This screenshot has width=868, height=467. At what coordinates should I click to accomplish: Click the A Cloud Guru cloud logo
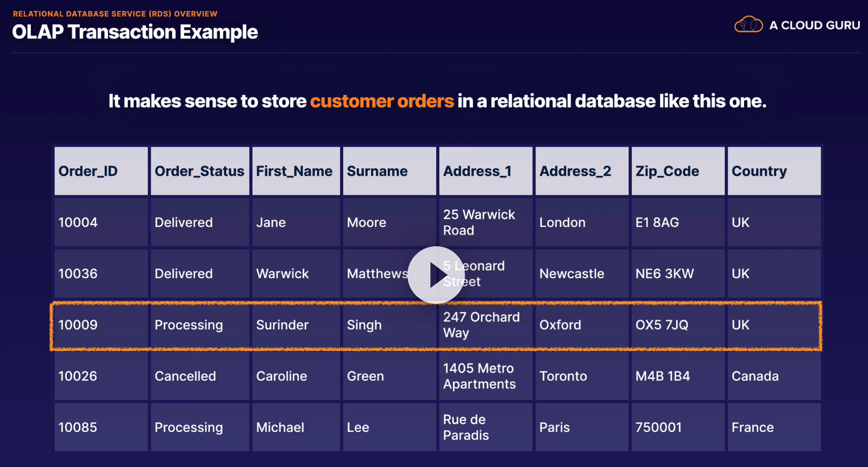tap(748, 25)
